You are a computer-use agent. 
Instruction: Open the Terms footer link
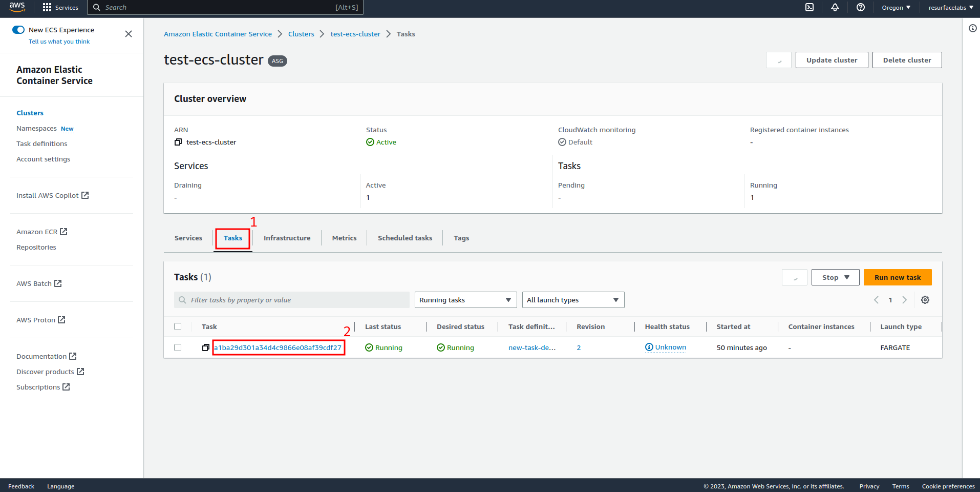coord(901,486)
